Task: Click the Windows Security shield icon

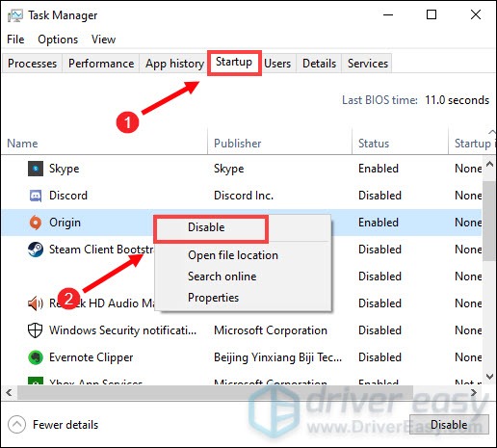Action: tap(36, 330)
